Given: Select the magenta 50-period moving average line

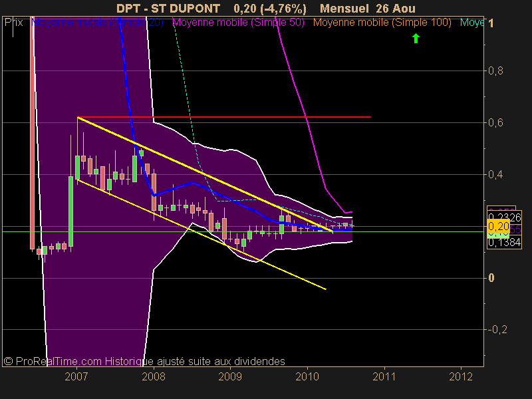Looking at the screenshot, I should tap(307, 119).
